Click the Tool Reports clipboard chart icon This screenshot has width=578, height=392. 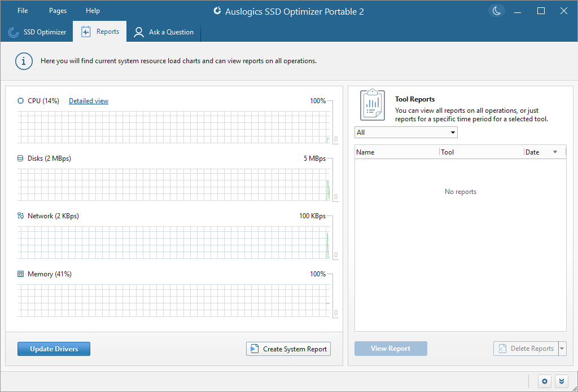click(372, 104)
